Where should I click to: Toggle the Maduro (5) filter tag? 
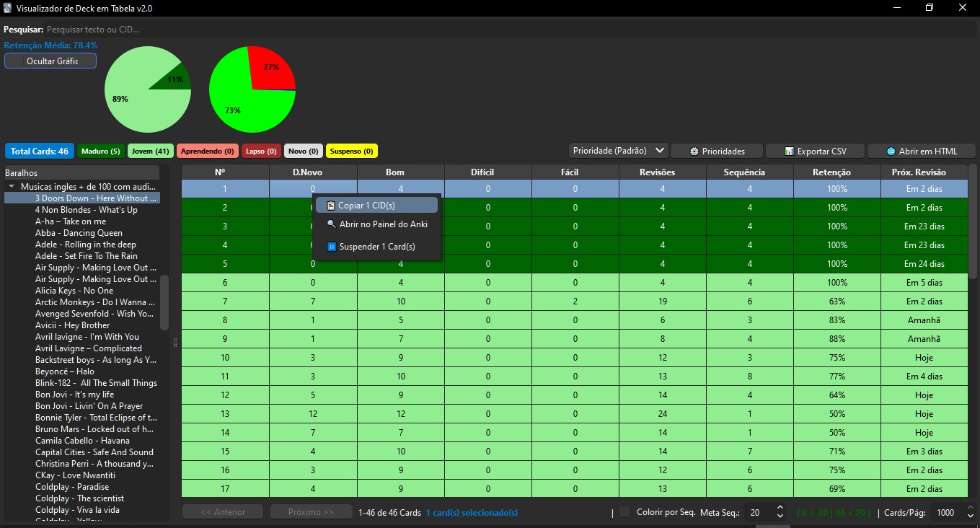coord(100,151)
